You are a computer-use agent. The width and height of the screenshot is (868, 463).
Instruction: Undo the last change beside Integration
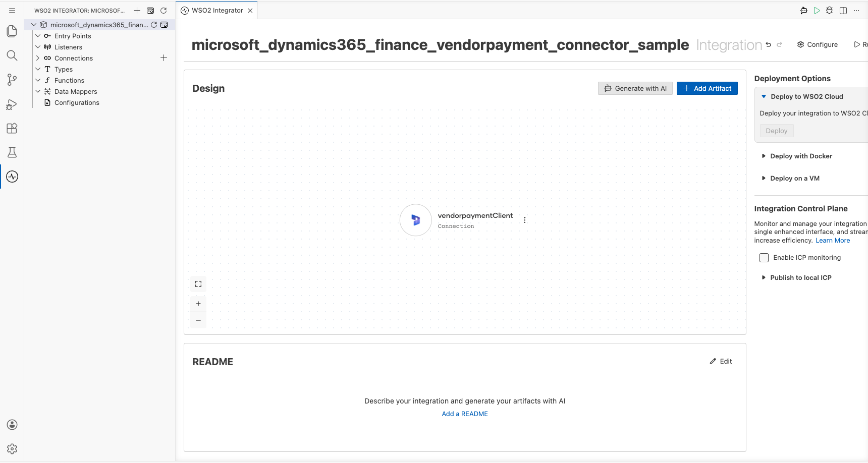(x=769, y=44)
